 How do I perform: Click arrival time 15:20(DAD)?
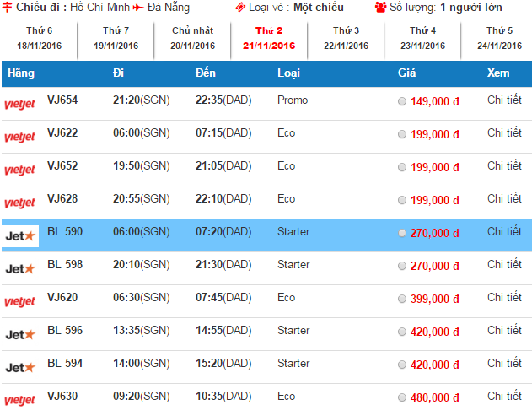[223, 364]
